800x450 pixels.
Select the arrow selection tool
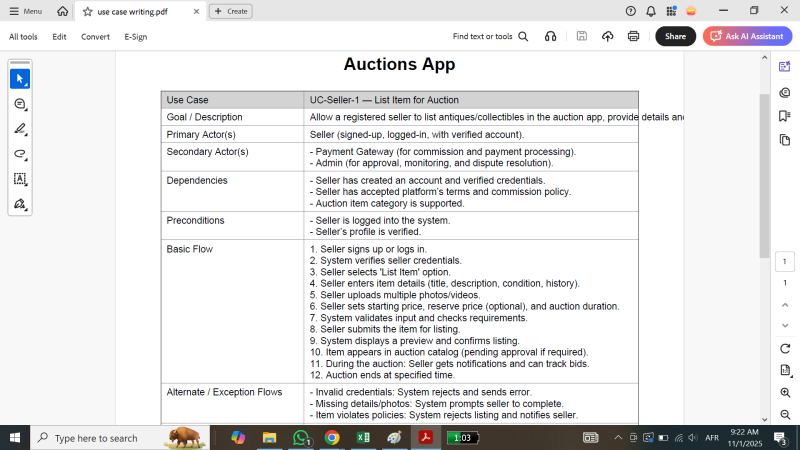(20, 79)
